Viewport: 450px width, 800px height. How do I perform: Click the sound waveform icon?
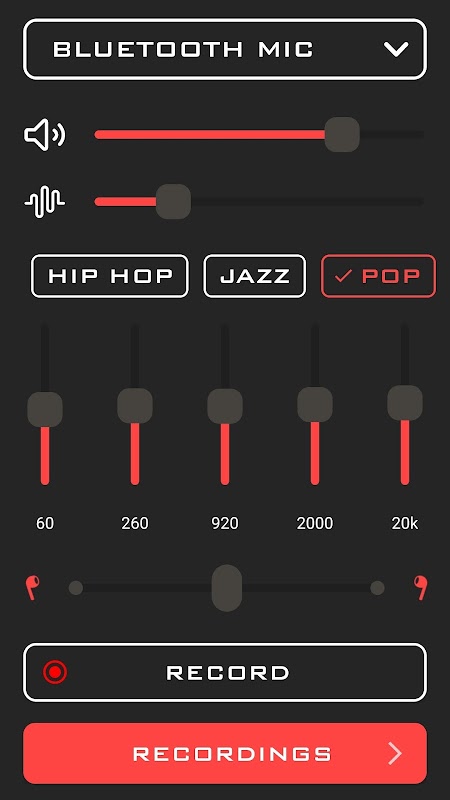tap(45, 202)
